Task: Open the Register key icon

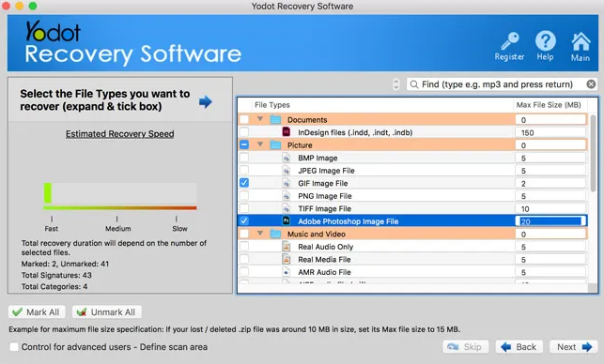Action: 510,47
